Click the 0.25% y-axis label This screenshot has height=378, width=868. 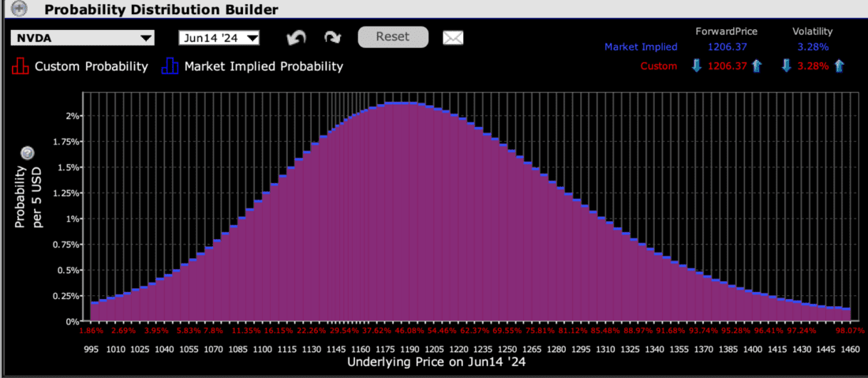[x=65, y=296]
